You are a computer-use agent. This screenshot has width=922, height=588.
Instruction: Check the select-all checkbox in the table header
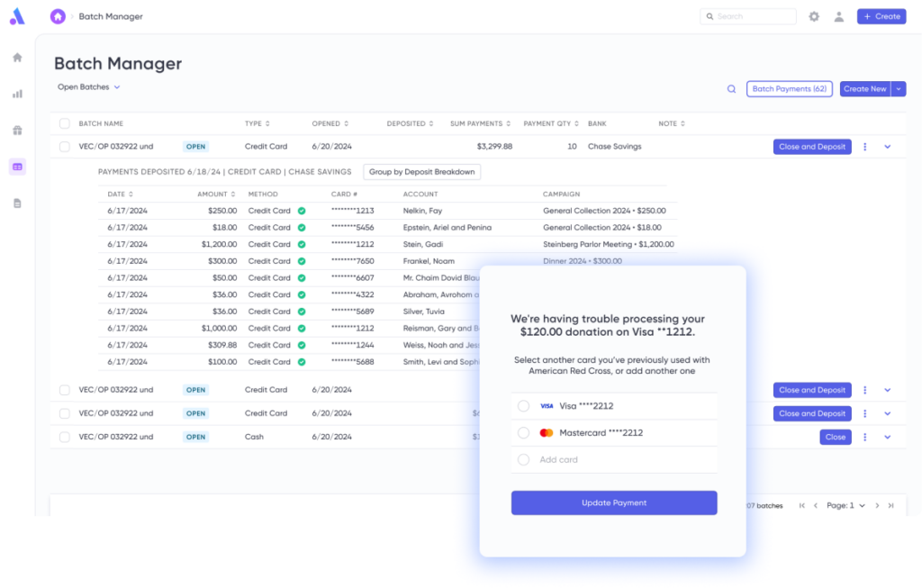pos(64,123)
